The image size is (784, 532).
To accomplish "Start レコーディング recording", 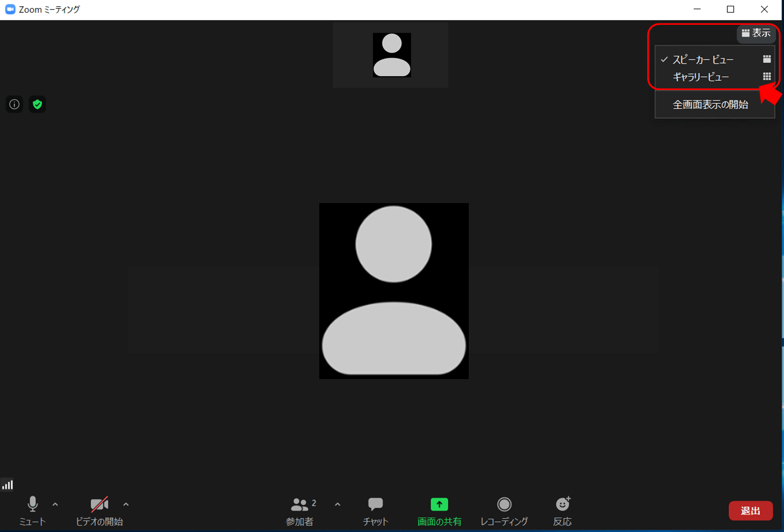I will pos(504,510).
